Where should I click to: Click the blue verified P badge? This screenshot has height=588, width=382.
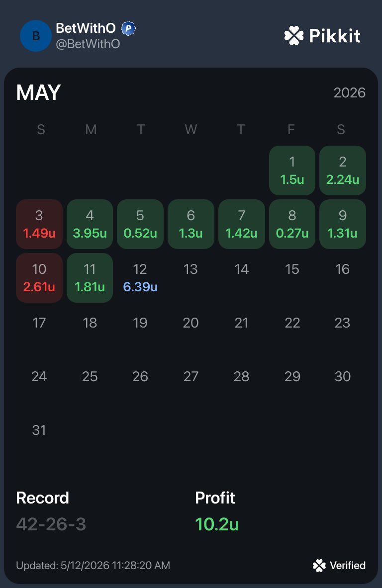pyautogui.click(x=128, y=28)
